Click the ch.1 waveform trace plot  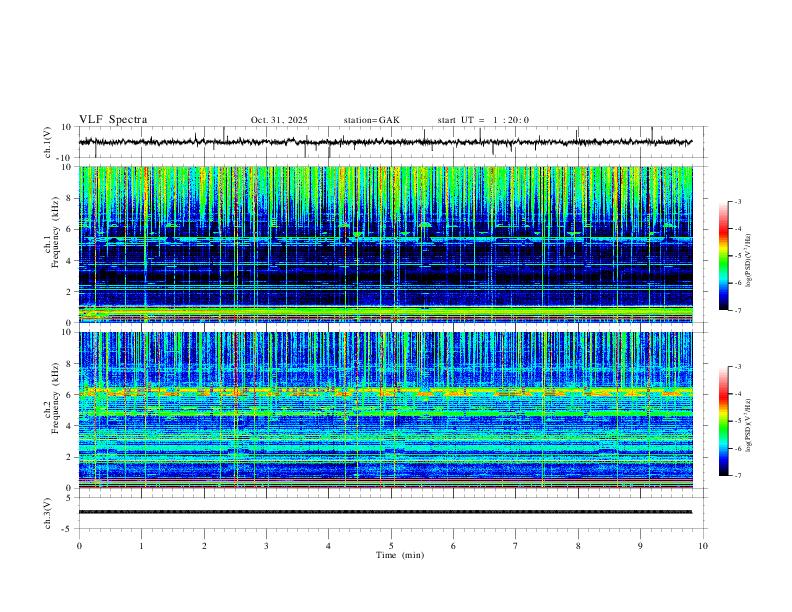point(386,142)
